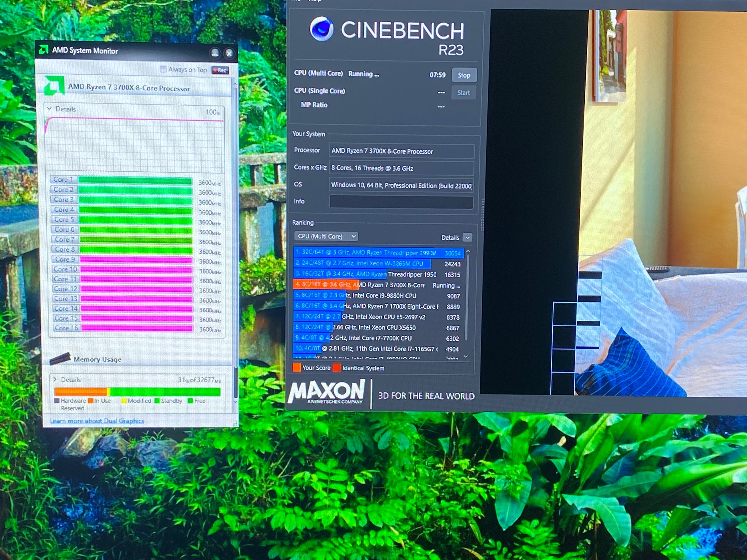Click the CPU usage graph

pos(134,144)
